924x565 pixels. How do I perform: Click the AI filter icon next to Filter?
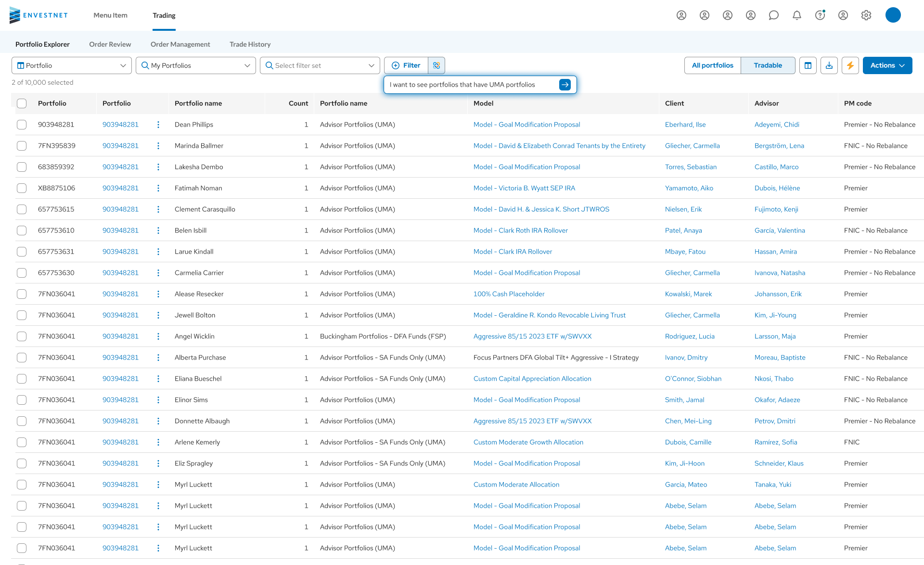coord(436,65)
